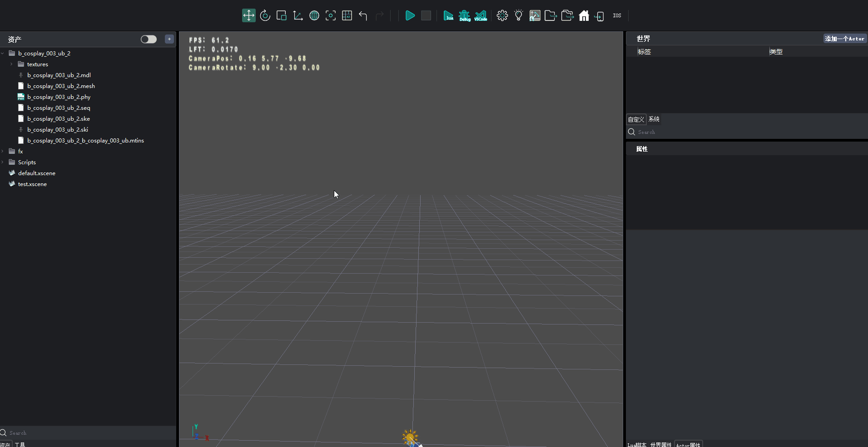Run the Lua script launcher icon
The image size is (868, 447).
(448, 15)
